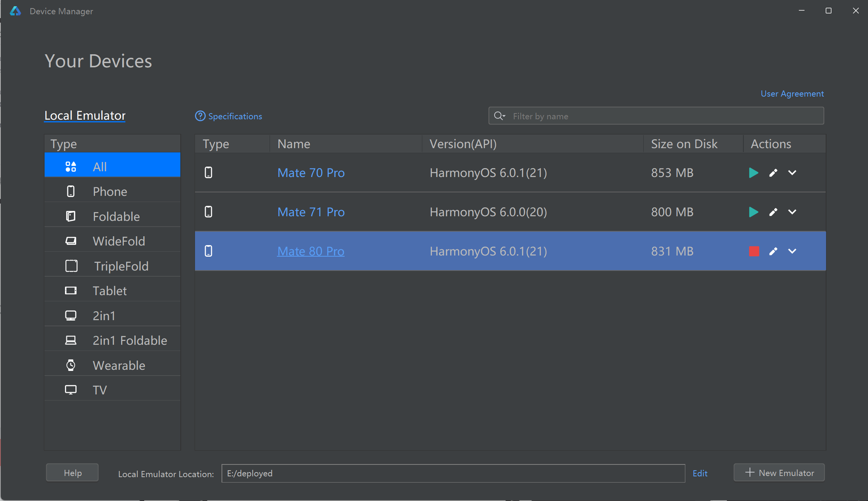Click the Help button

click(x=72, y=473)
